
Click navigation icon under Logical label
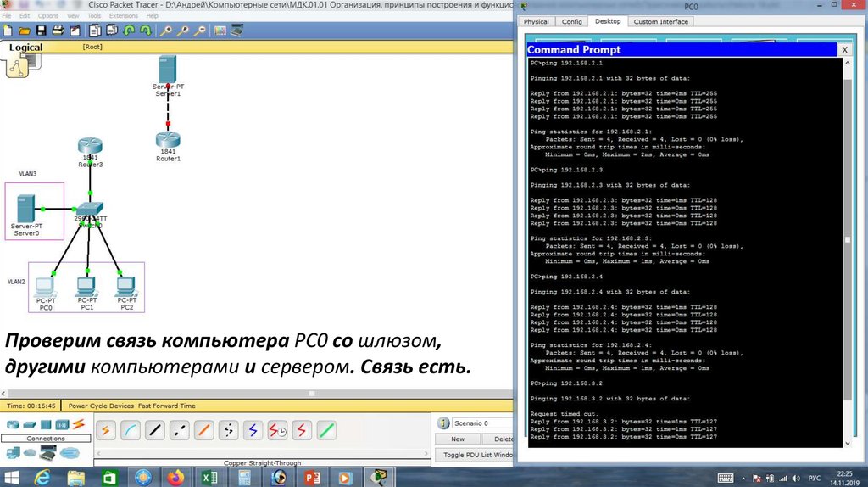pyautogui.click(x=17, y=68)
